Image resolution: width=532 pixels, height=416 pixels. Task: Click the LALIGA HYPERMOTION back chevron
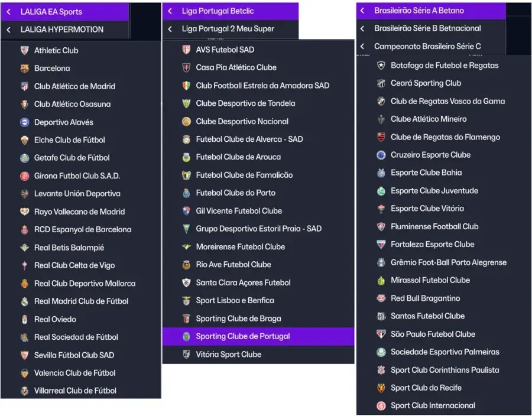(9, 30)
